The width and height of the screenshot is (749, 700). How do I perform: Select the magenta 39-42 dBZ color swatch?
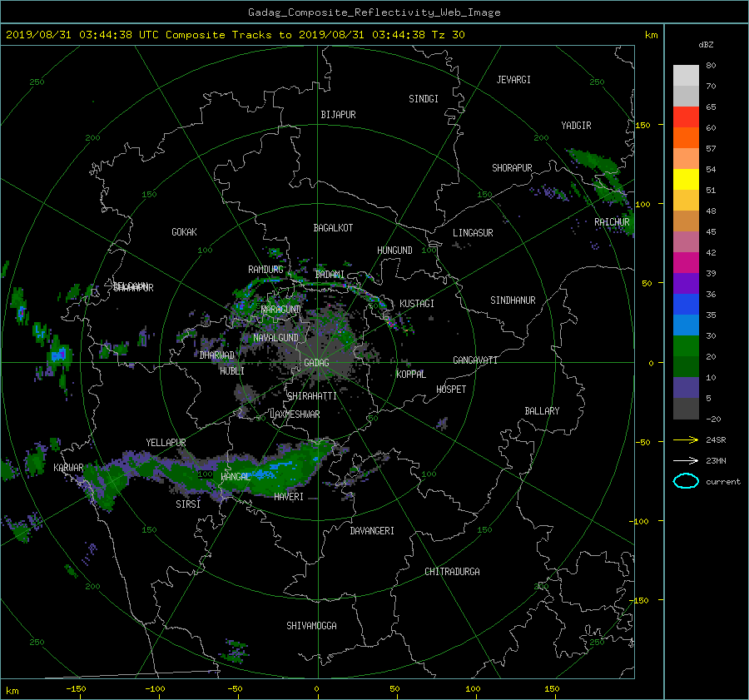point(686,263)
